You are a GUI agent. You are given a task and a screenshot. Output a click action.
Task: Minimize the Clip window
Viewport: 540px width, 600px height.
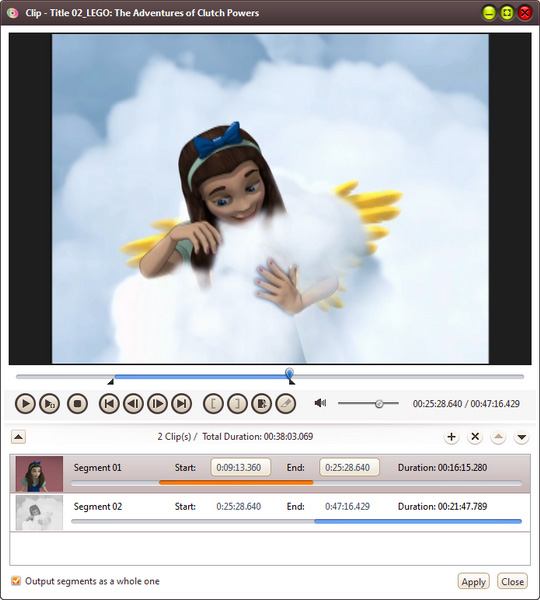(489, 13)
